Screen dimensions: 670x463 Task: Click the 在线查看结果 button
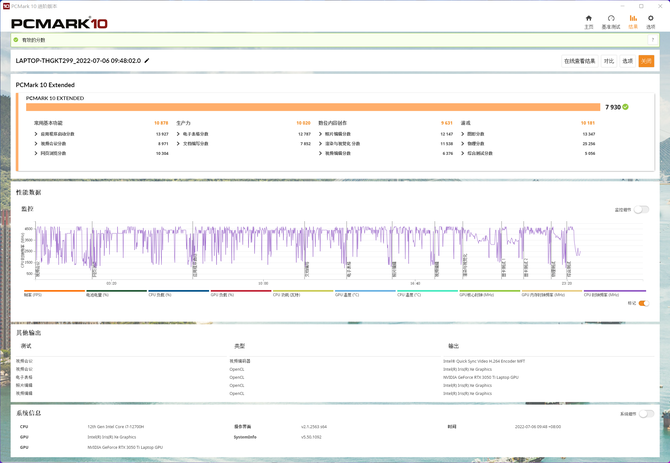point(579,61)
